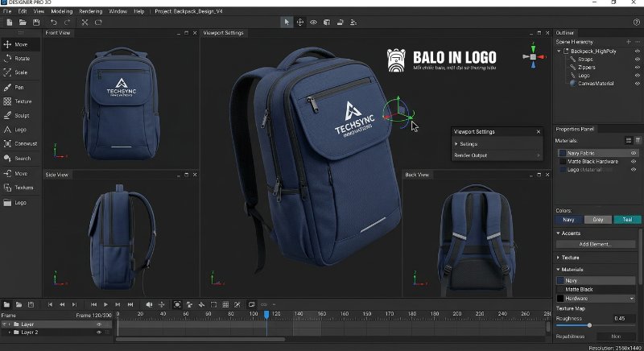Toggle eye icon for Layer 2
Screen dimensions: 644x351
point(99,332)
